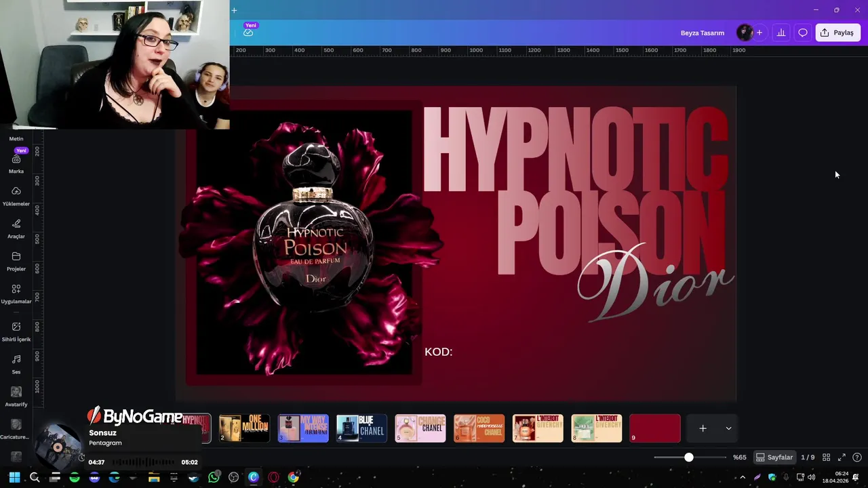Select page 4 Blue Chanel thumbnail
Image resolution: width=868 pixels, height=488 pixels.
[x=361, y=428]
